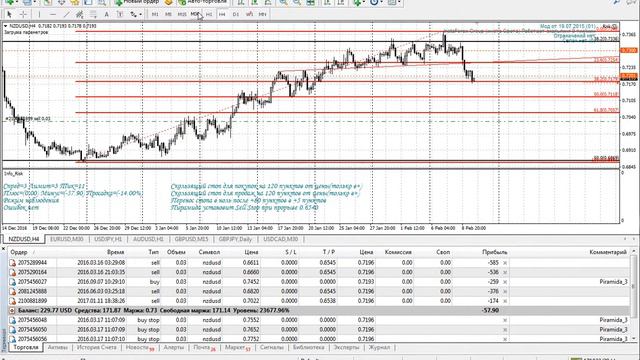
Task: Switch chart to H1 timeframe
Action: coord(209,14)
